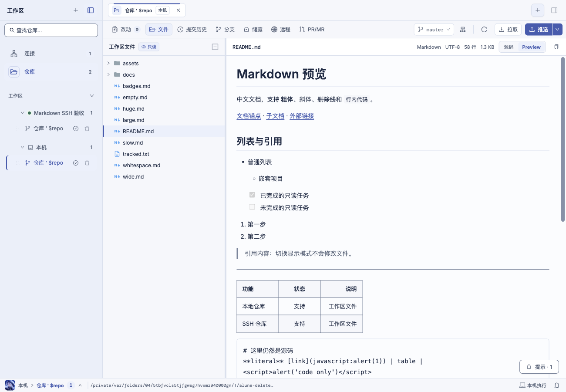Delete the repo under Markdown SSH 验收
Image resolution: width=566 pixels, height=392 pixels.
87,128
